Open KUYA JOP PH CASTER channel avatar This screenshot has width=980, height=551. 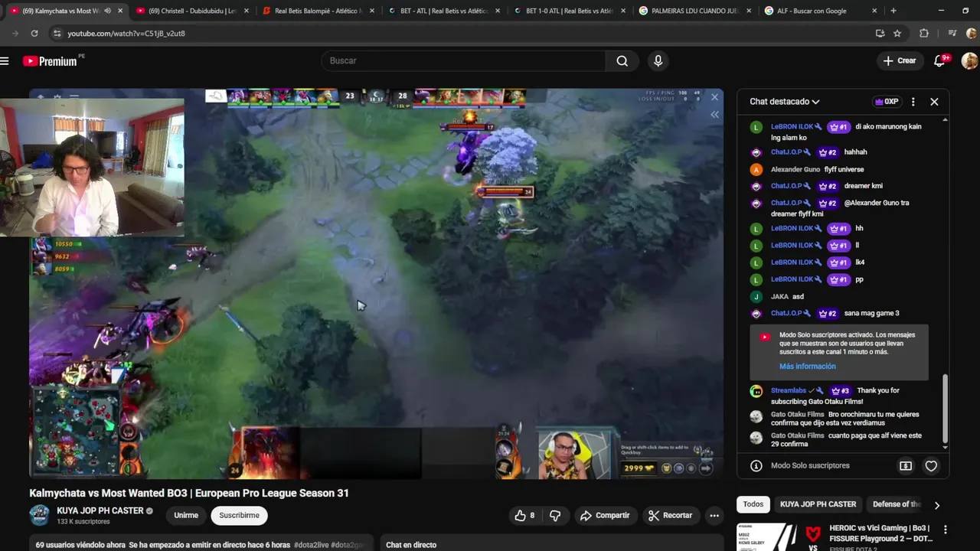tap(39, 516)
